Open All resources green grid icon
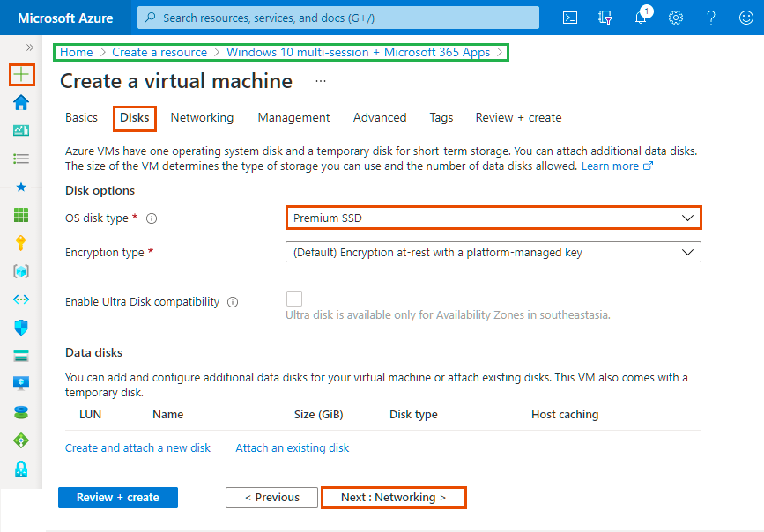 tap(21, 215)
